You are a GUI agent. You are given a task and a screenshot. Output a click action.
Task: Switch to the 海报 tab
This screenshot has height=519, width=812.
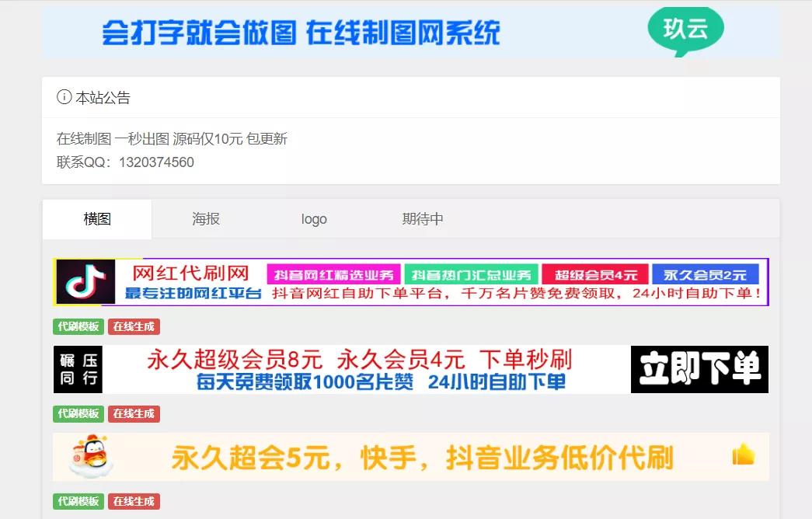click(206, 218)
